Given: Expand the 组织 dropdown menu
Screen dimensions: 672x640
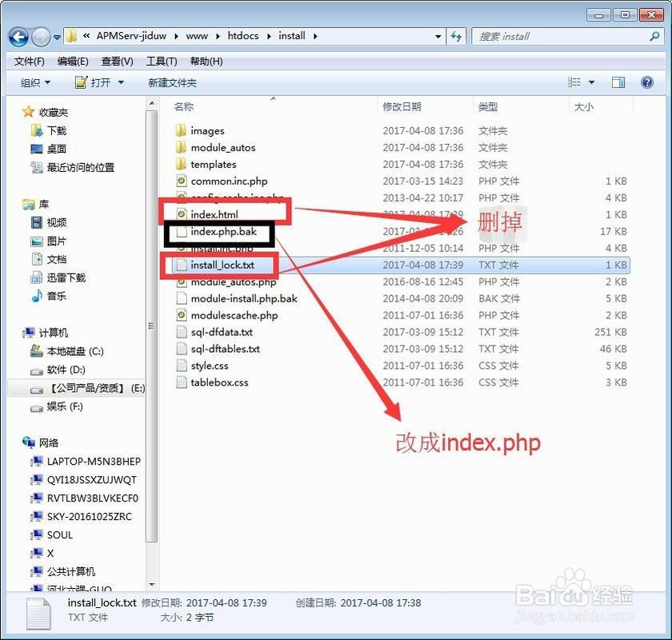Looking at the screenshot, I should [35, 82].
